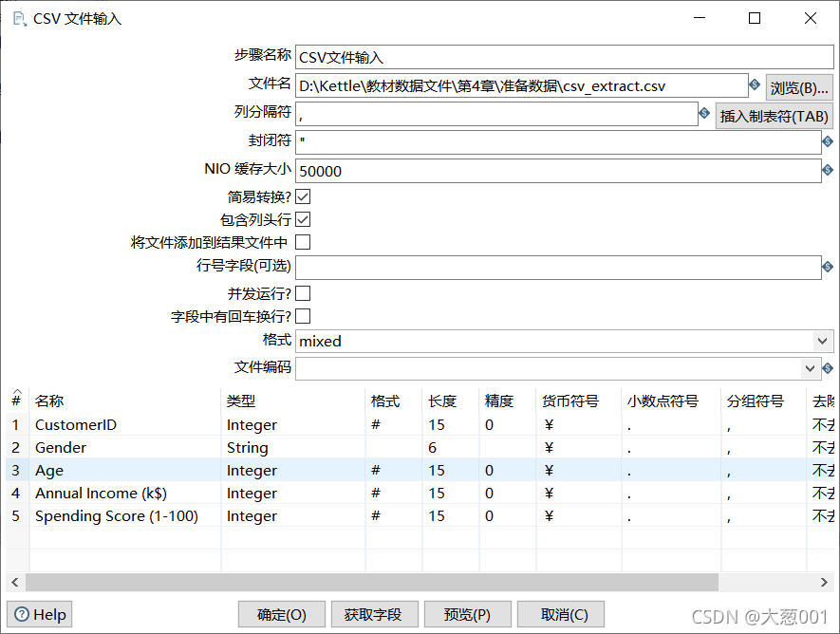Click the Help question mark icon
This screenshot has width=840, height=634.
coord(20,614)
